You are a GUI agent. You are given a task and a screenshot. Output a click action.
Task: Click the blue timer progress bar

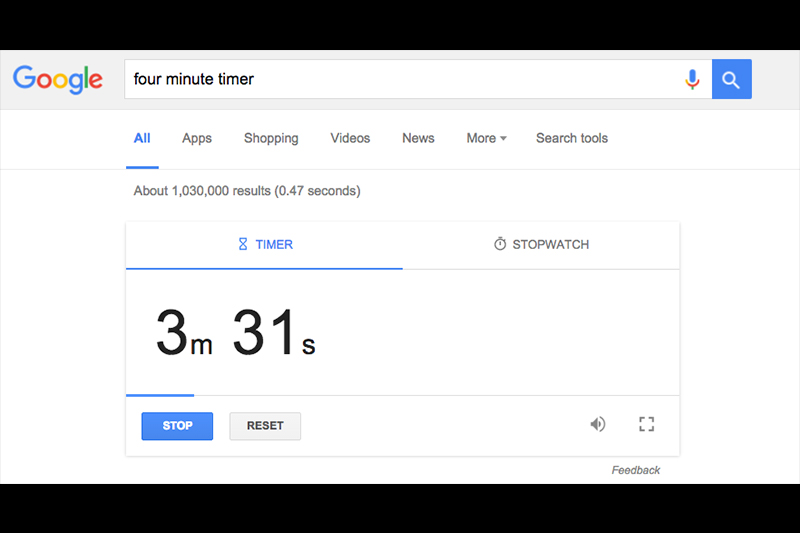coord(160,396)
